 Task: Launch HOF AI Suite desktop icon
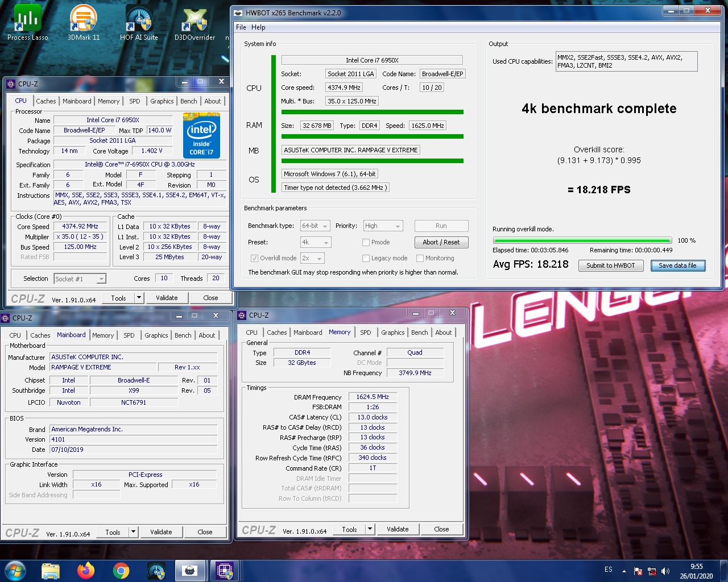tap(139, 23)
